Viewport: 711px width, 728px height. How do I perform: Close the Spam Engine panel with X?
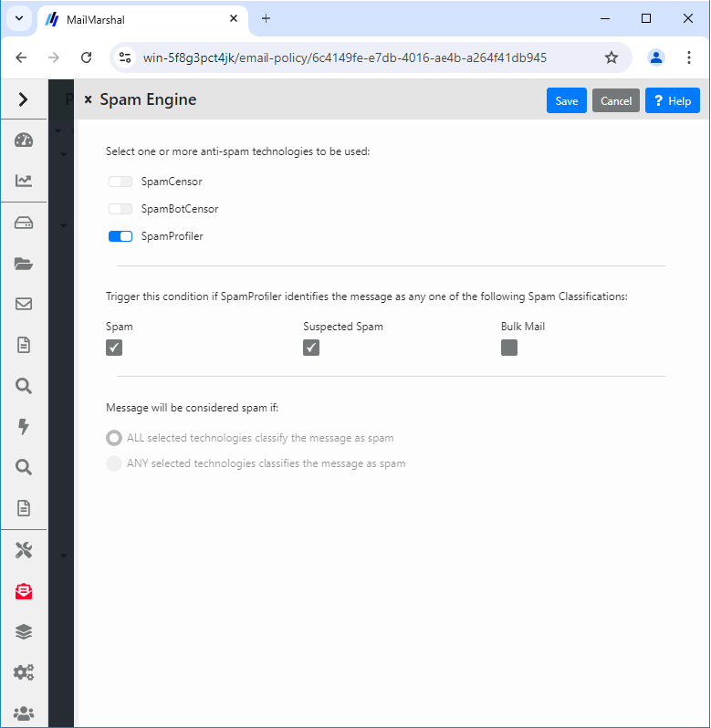pyautogui.click(x=88, y=99)
